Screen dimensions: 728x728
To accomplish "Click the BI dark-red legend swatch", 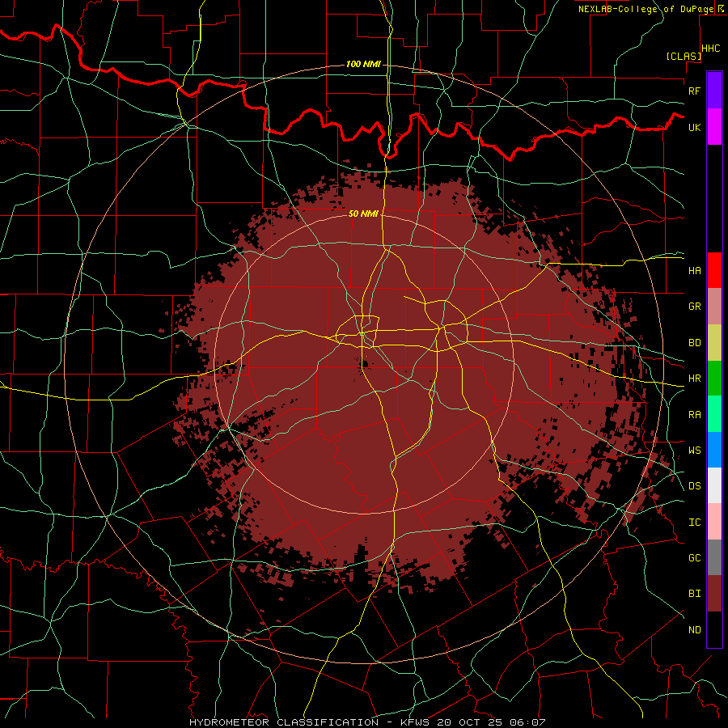I will pyautogui.click(x=714, y=594).
